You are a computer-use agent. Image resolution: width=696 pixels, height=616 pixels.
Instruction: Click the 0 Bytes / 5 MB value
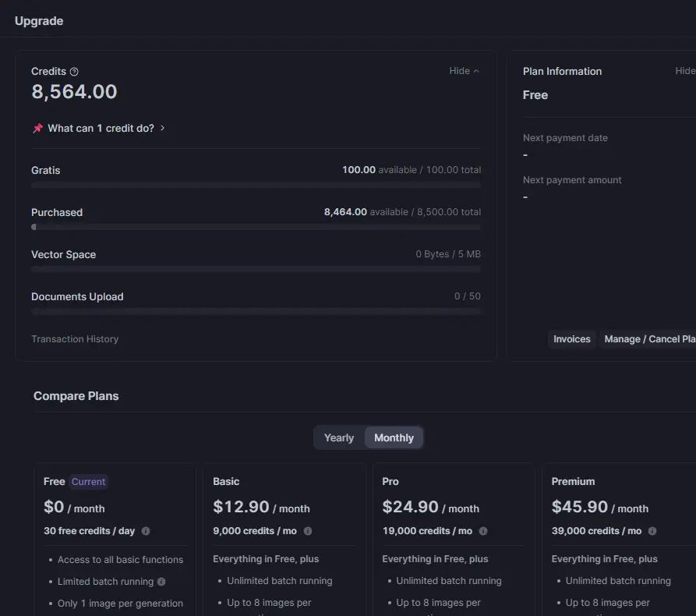(x=448, y=254)
